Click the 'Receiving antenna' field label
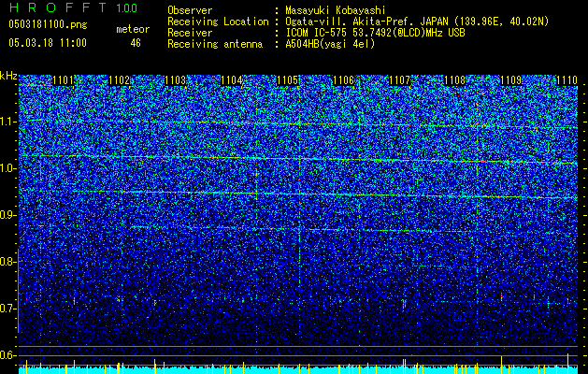Screen dimensions: 588x374 click(x=215, y=44)
